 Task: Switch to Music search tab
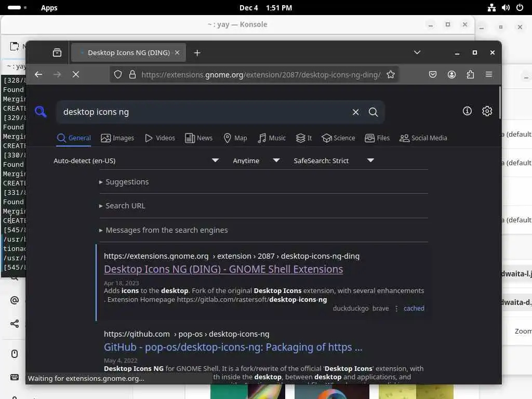point(271,138)
